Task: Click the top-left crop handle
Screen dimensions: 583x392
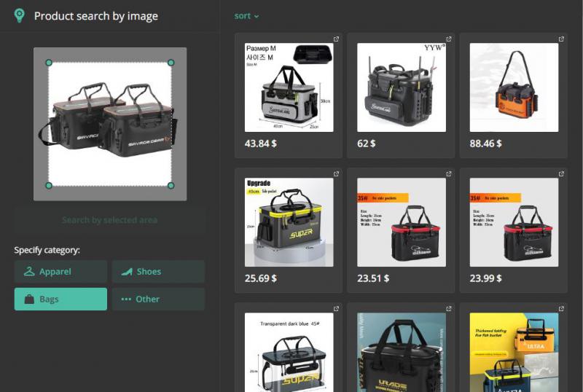Action: [x=49, y=63]
